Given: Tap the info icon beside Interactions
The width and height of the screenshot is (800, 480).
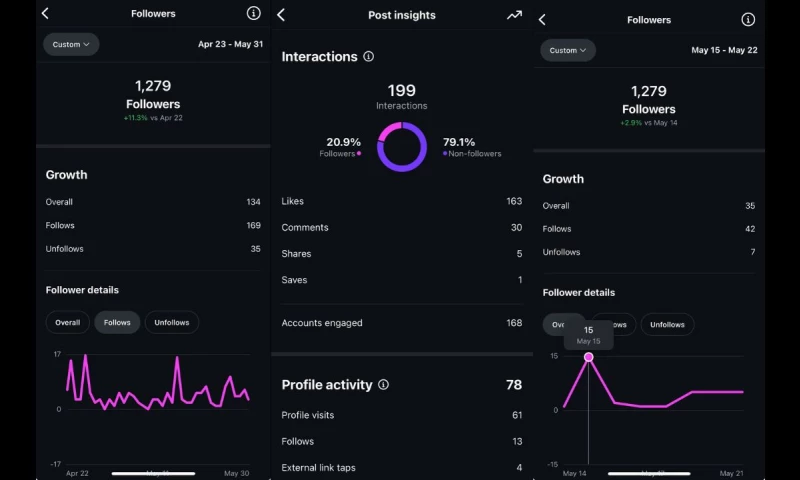Looking at the screenshot, I should pos(369,57).
